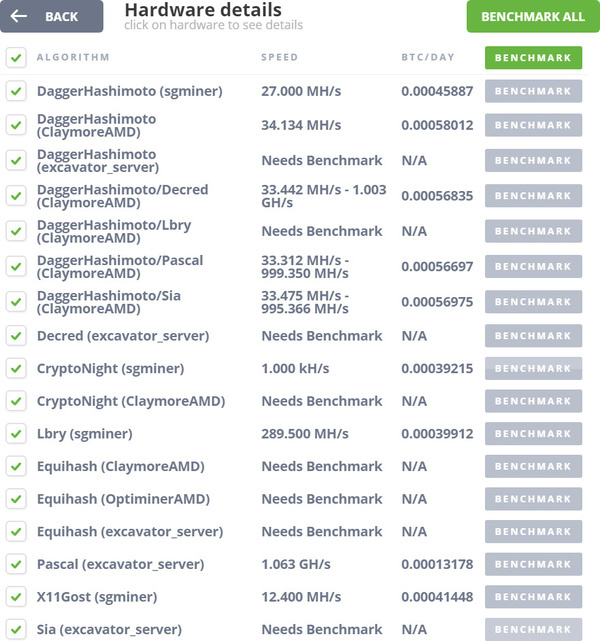Click the green BENCHMARK header button
The height and width of the screenshot is (641, 600).
pos(533,57)
